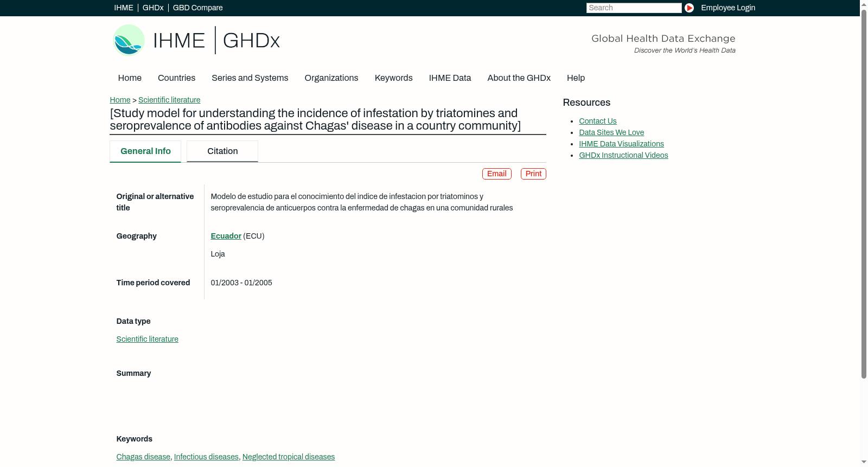
Task: Click the Home breadcrumb link
Action: coord(120,100)
